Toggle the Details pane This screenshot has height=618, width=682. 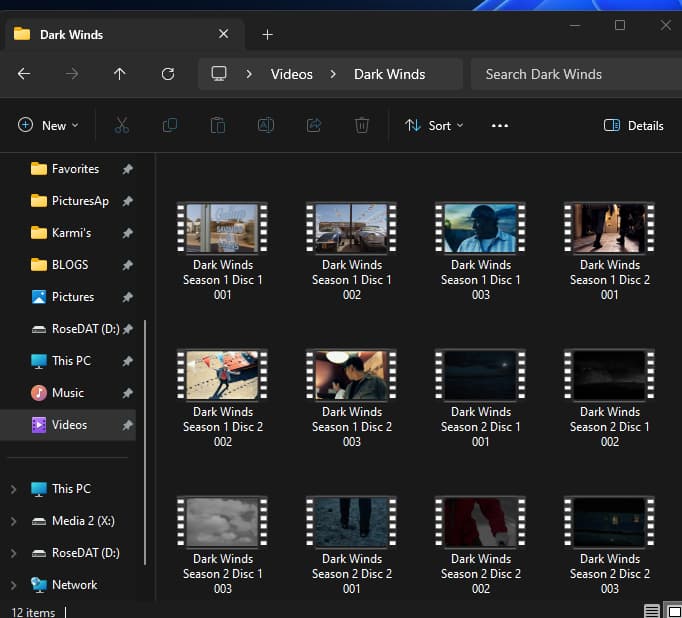[634, 126]
